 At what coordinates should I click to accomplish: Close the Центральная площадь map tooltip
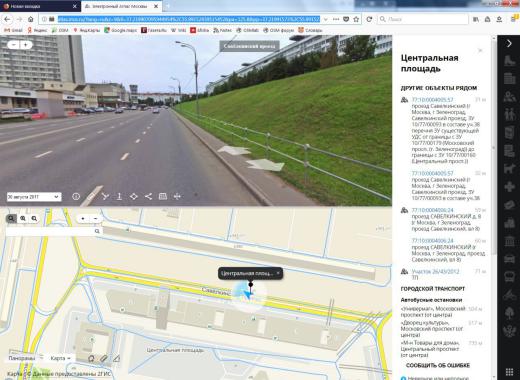(x=278, y=273)
